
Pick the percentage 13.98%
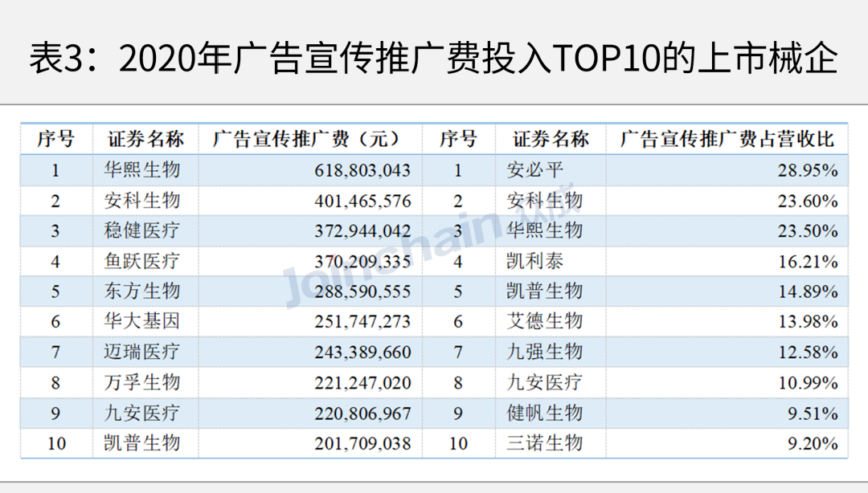(x=808, y=322)
